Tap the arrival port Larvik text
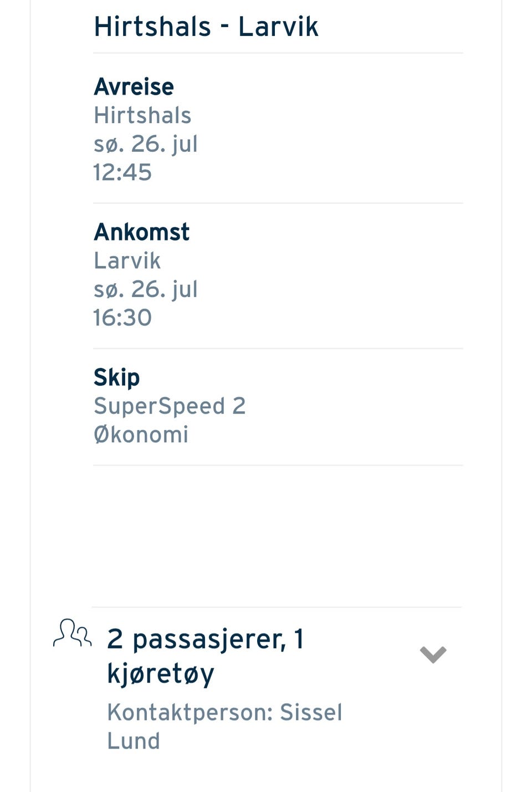This screenshot has height=792, width=532. [x=127, y=260]
